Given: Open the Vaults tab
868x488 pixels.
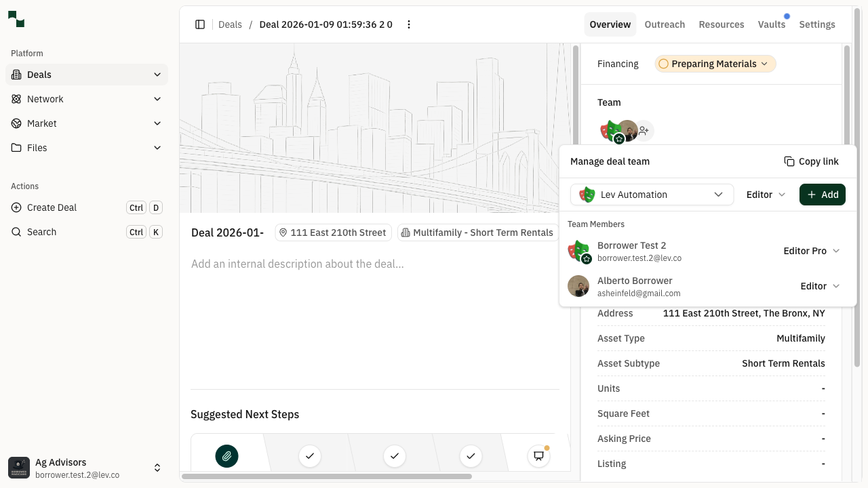Looking at the screenshot, I should coord(772,24).
